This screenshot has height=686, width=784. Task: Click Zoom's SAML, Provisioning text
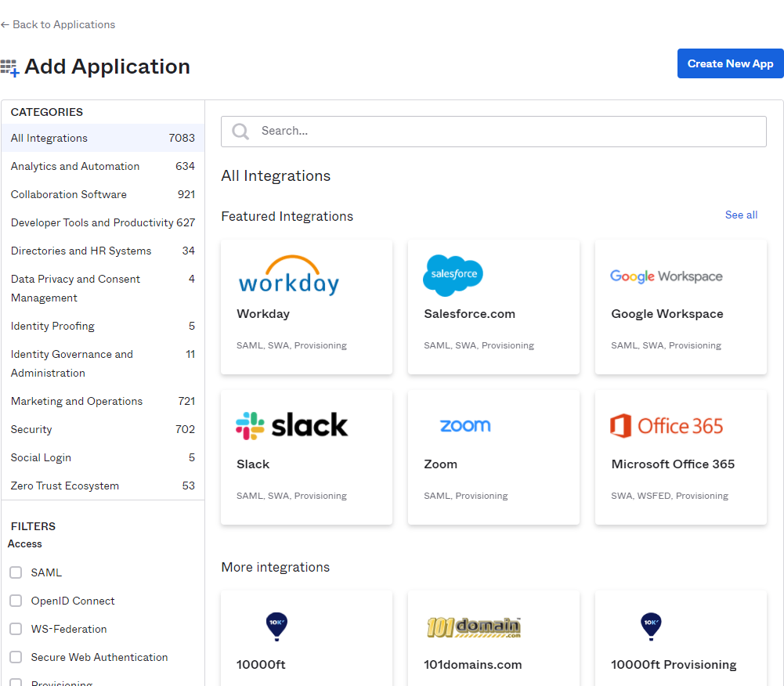coord(466,496)
